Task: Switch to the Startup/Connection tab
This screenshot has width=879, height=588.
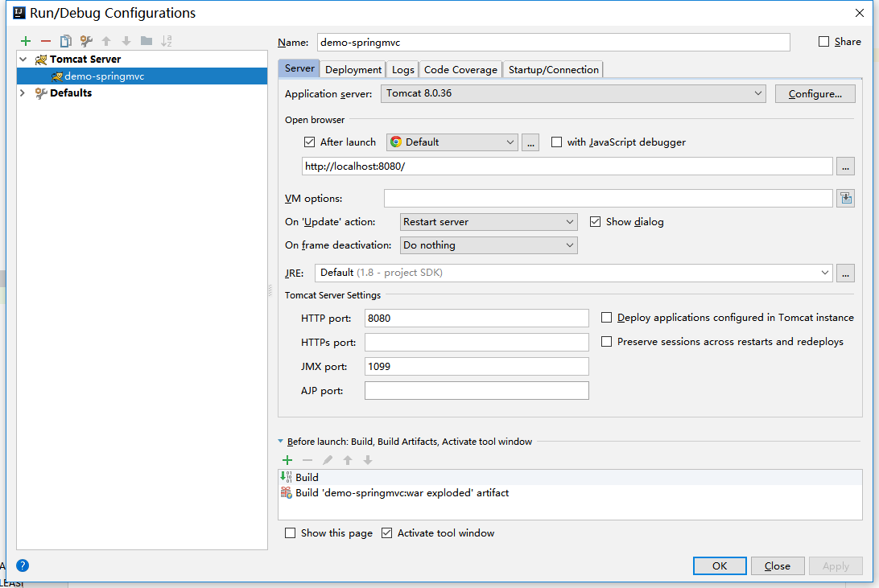Action: (x=553, y=69)
